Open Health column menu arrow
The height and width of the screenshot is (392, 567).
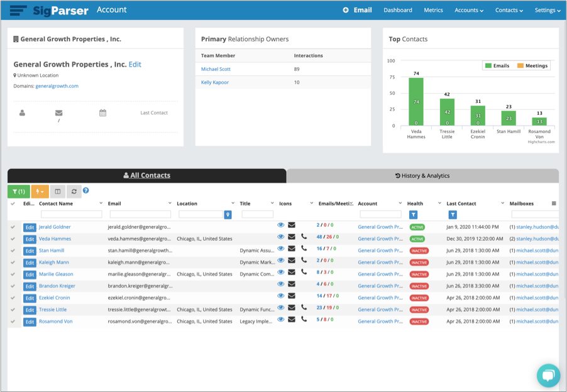440,204
